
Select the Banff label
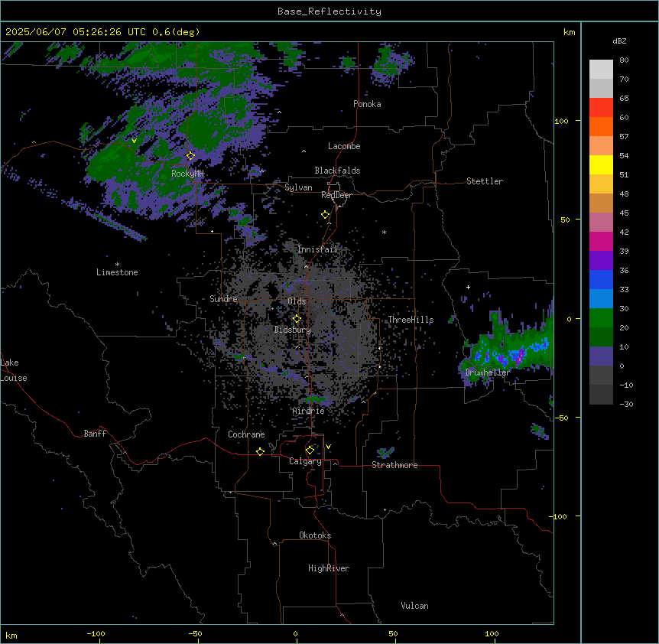point(95,434)
